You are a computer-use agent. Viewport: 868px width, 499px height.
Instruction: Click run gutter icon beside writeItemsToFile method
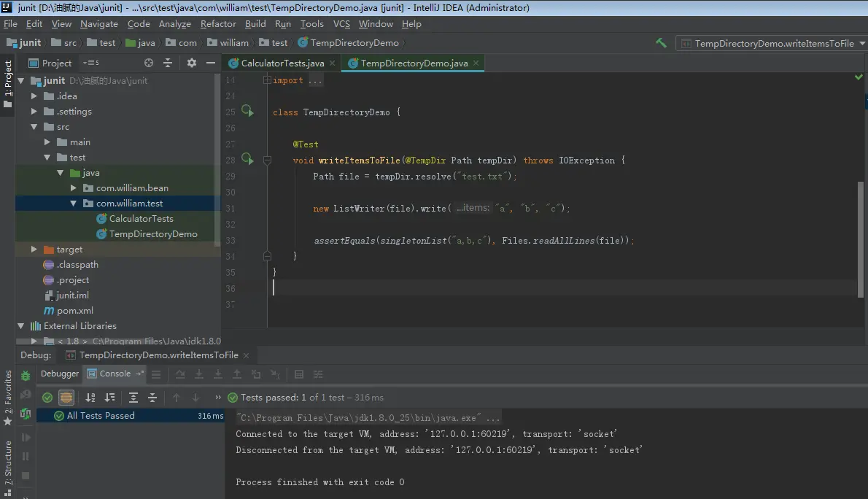pyautogui.click(x=247, y=160)
